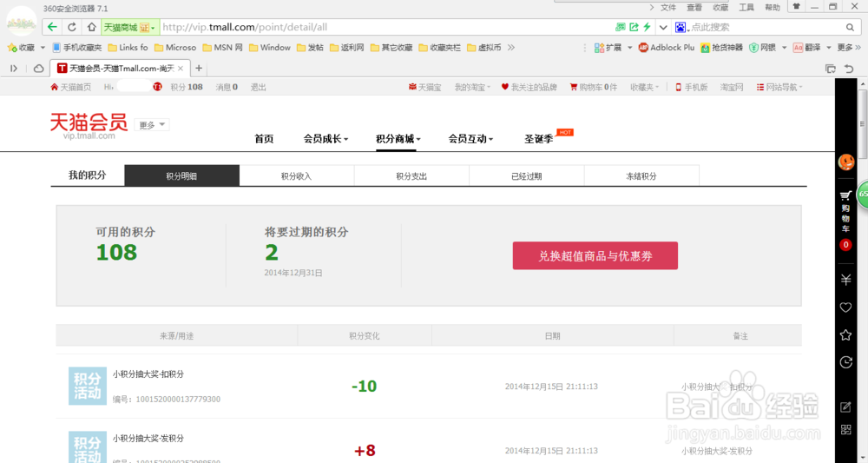
Task: Open the 圣诞季 navigation item
Action: point(539,138)
